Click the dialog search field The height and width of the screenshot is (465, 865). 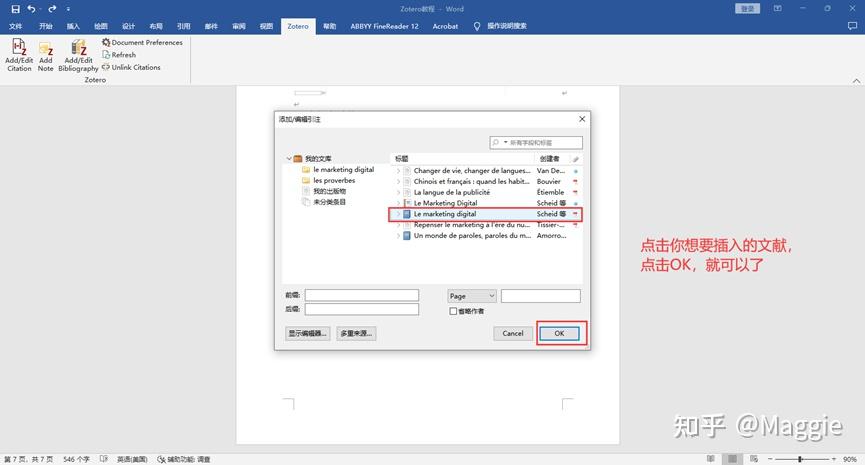[536, 142]
